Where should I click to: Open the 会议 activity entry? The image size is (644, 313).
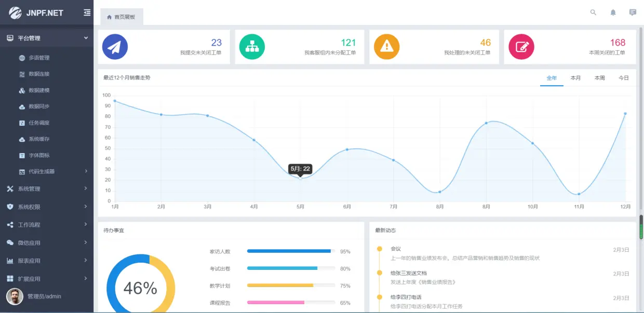pyautogui.click(x=509, y=253)
